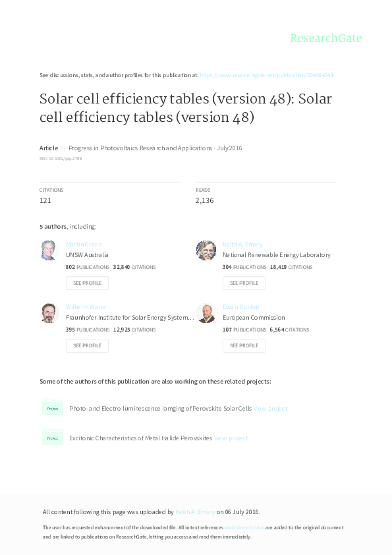Click the ResearchGate logo
This screenshot has width=392, height=555.
coord(327,38)
